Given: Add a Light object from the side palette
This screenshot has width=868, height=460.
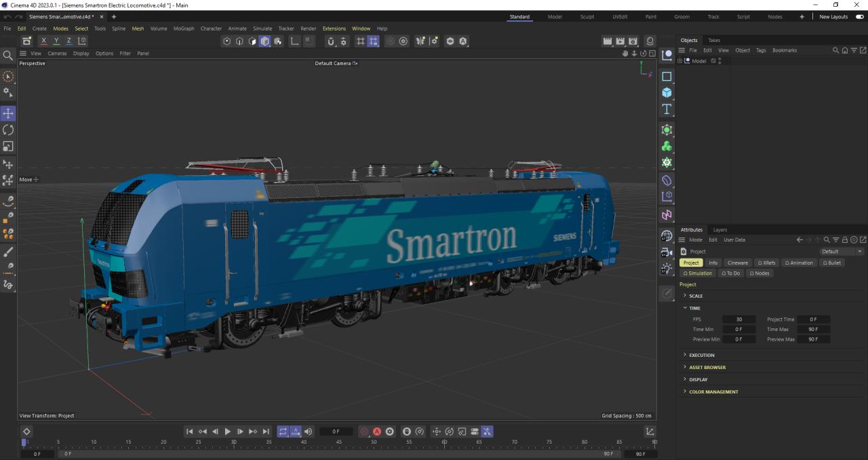Looking at the screenshot, I should point(667,269).
